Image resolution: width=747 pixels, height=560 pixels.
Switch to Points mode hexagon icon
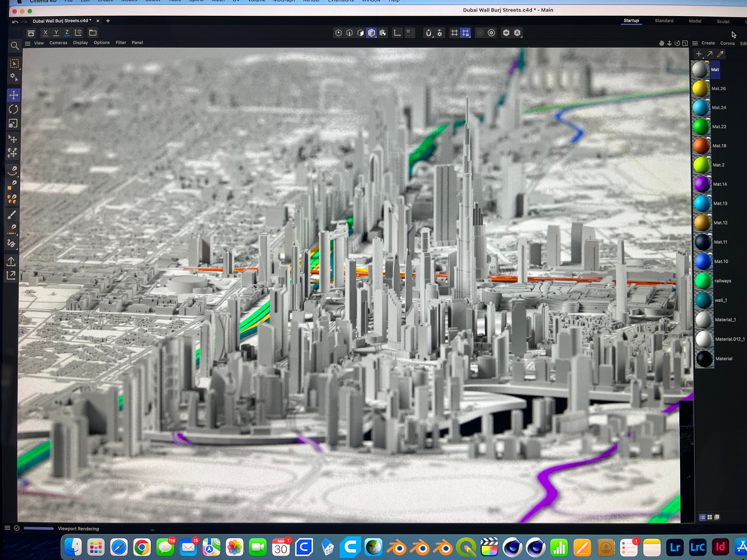click(338, 33)
